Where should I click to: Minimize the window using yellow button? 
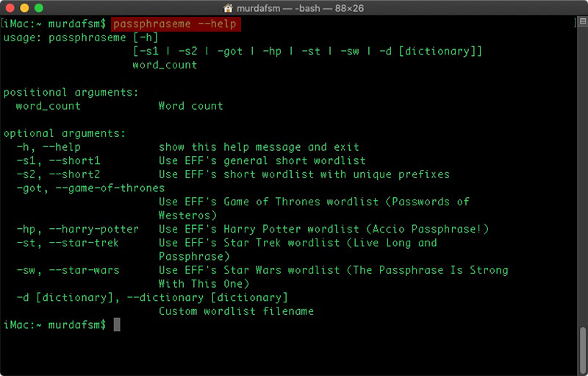[x=24, y=8]
